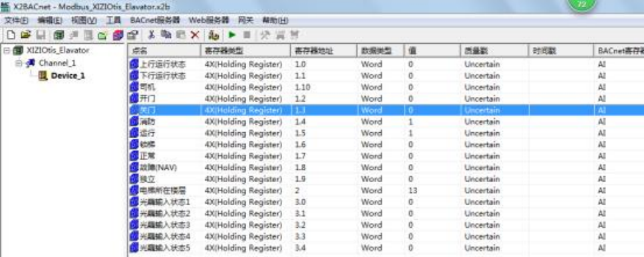Open the 工具 menu
The width and height of the screenshot is (644, 257).
(113, 20)
